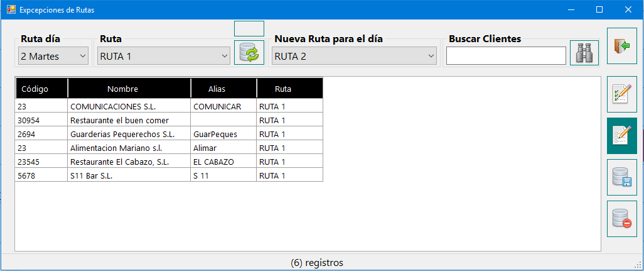Click RUTA 1 cell in S11 Bar row
Viewport: 644px width, 271px height.
290,176
